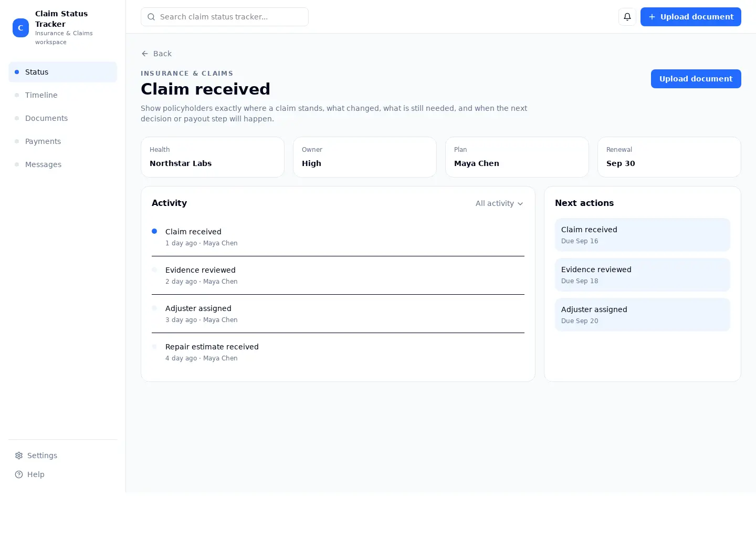Open Claim received next action card
756x538 pixels.
click(643, 235)
